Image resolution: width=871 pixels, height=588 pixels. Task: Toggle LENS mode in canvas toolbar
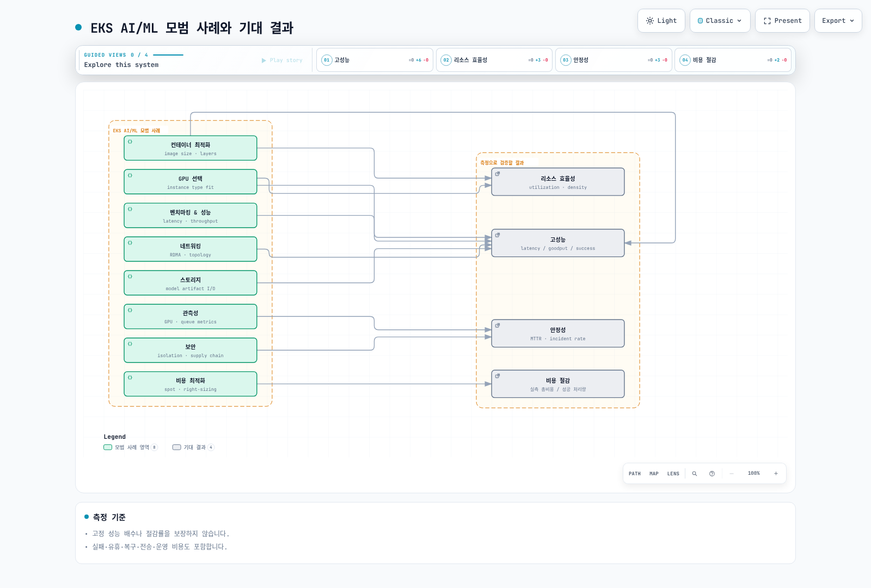click(673, 474)
